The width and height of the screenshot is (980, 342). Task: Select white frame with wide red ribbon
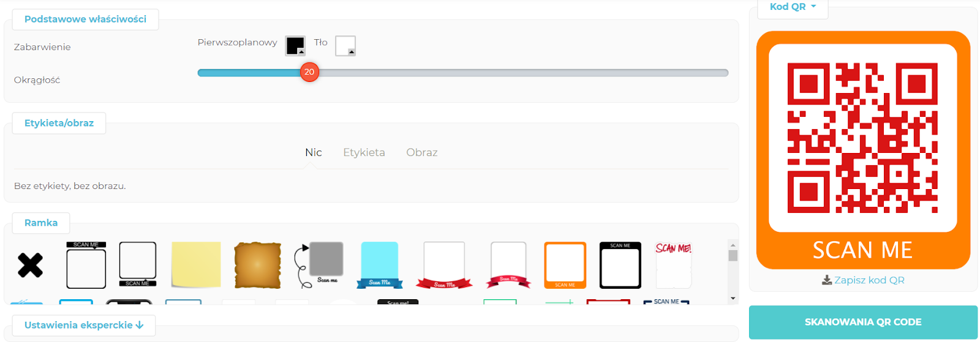coord(444,265)
